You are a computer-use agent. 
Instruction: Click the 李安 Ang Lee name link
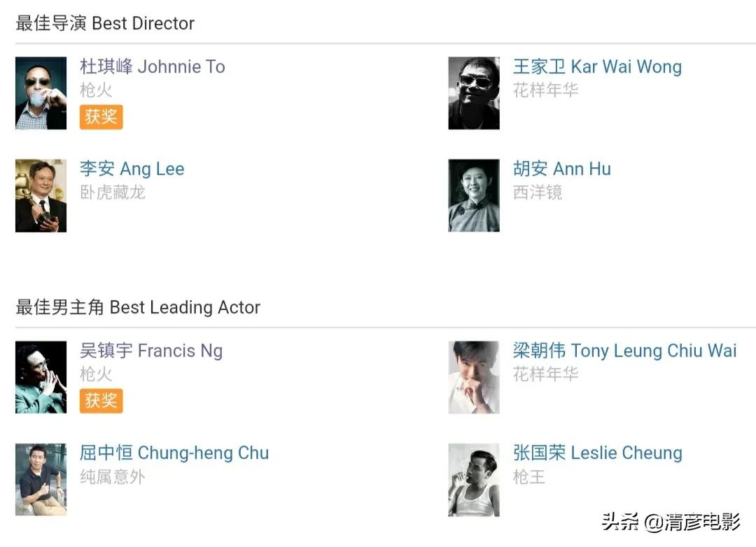132,169
